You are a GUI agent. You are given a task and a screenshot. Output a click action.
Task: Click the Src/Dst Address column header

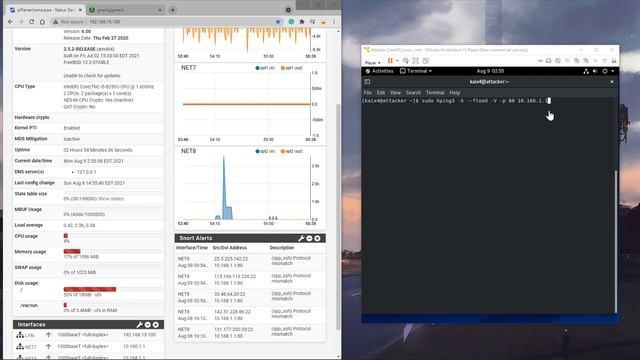(x=230, y=248)
